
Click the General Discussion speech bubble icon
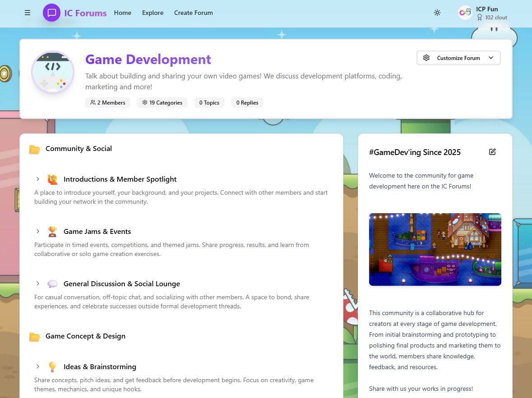click(x=53, y=284)
